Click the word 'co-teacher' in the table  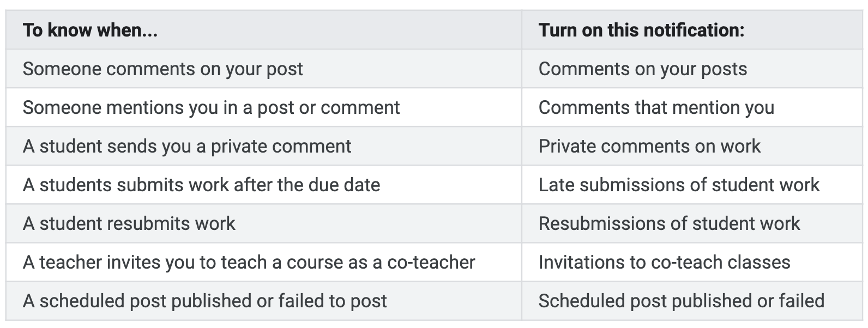[431, 263]
